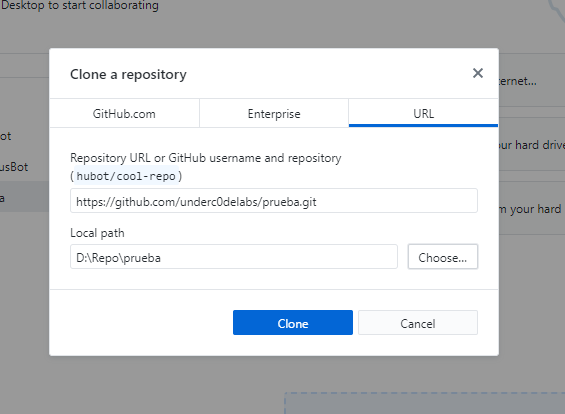
Task: Click into the Local path field
Action: click(x=234, y=257)
